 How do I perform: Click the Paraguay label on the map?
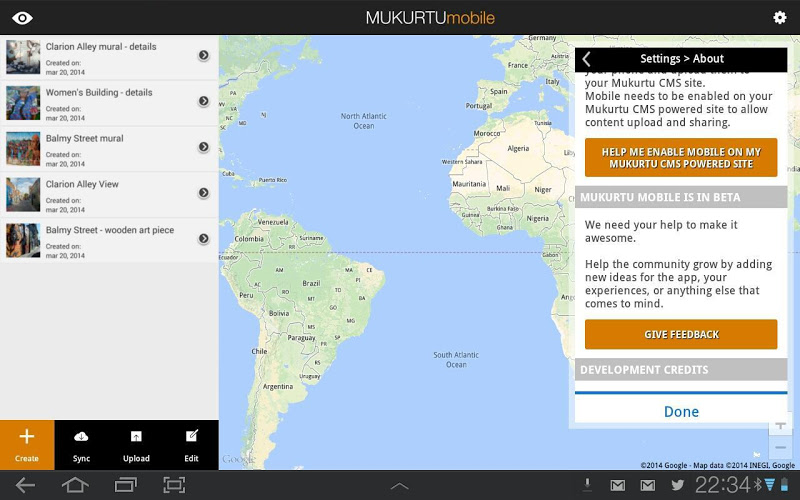pyautogui.click(x=301, y=338)
